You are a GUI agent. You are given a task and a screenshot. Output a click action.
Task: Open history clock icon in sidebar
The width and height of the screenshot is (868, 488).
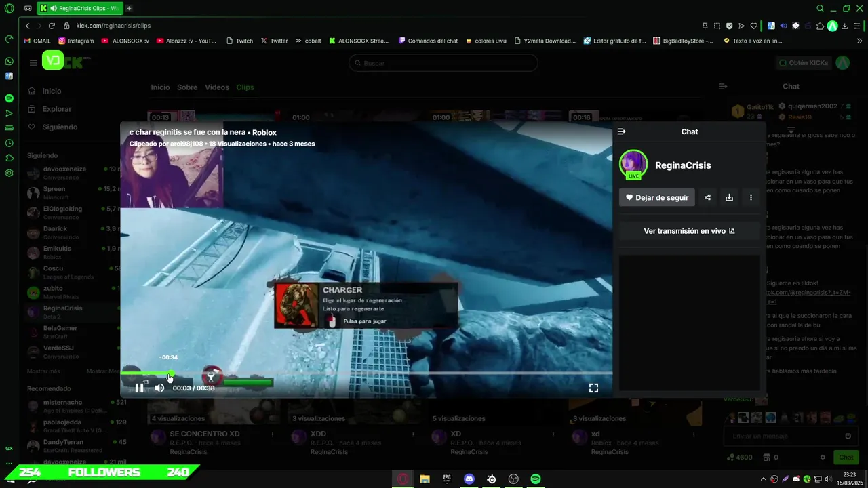click(9, 143)
